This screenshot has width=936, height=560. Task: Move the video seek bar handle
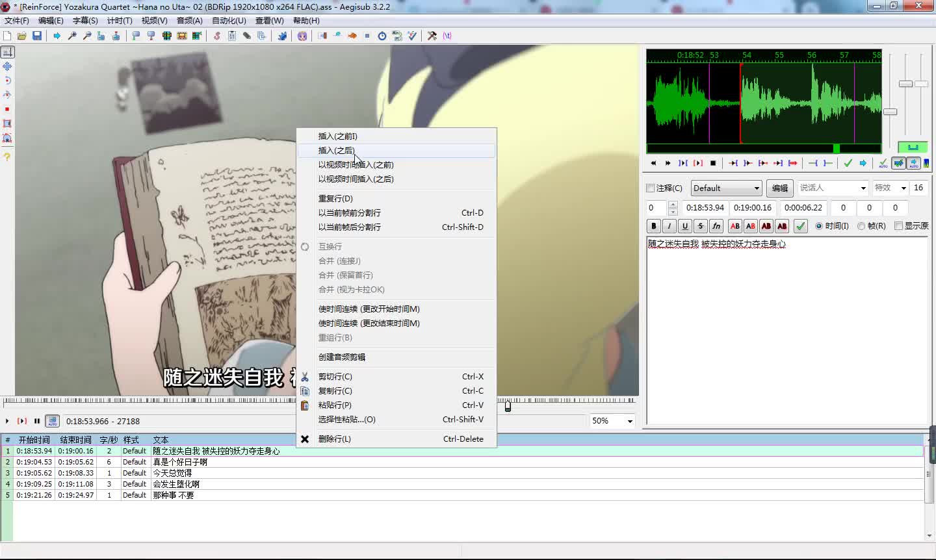pyautogui.click(x=508, y=406)
